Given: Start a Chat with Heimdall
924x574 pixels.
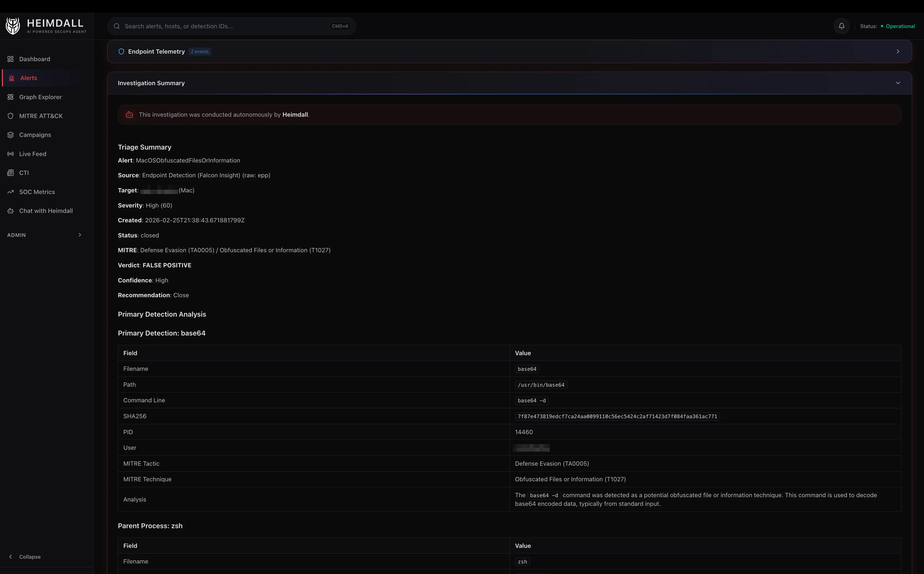Looking at the screenshot, I should (x=46, y=211).
